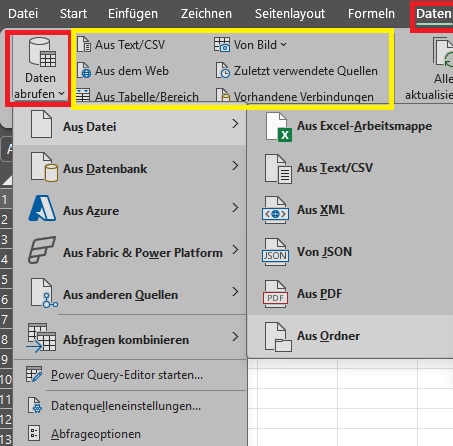
Task: Switch to the Seitenlayout tab
Action: pos(290,14)
